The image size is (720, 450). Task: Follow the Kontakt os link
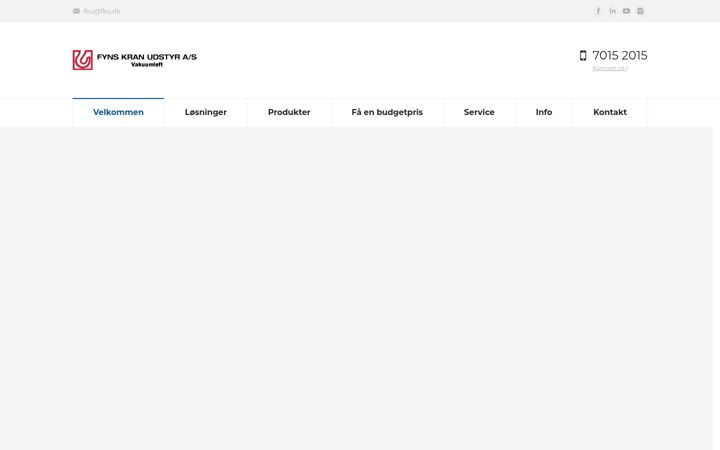click(610, 68)
